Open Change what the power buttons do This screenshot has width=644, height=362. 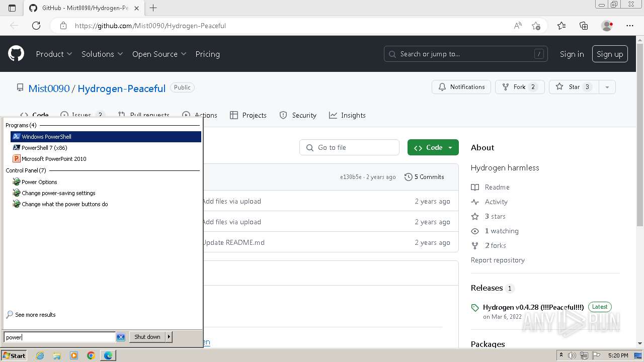click(x=64, y=204)
